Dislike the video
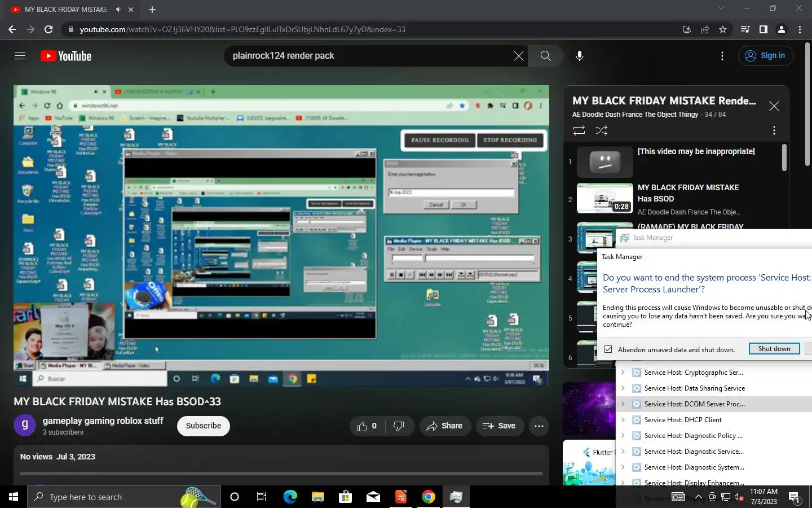 (x=399, y=426)
